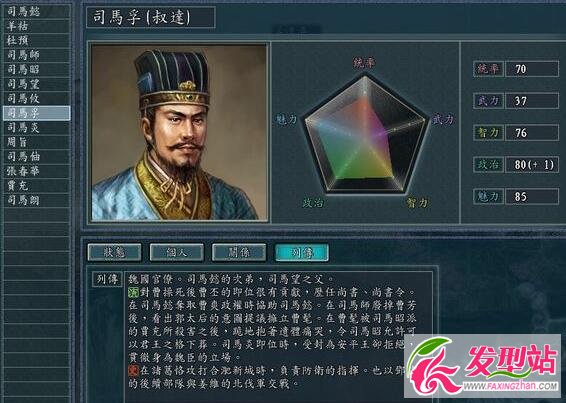This screenshot has height=403, width=566.
Task: Switch to the 狀態 tab
Action: [114, 252]
